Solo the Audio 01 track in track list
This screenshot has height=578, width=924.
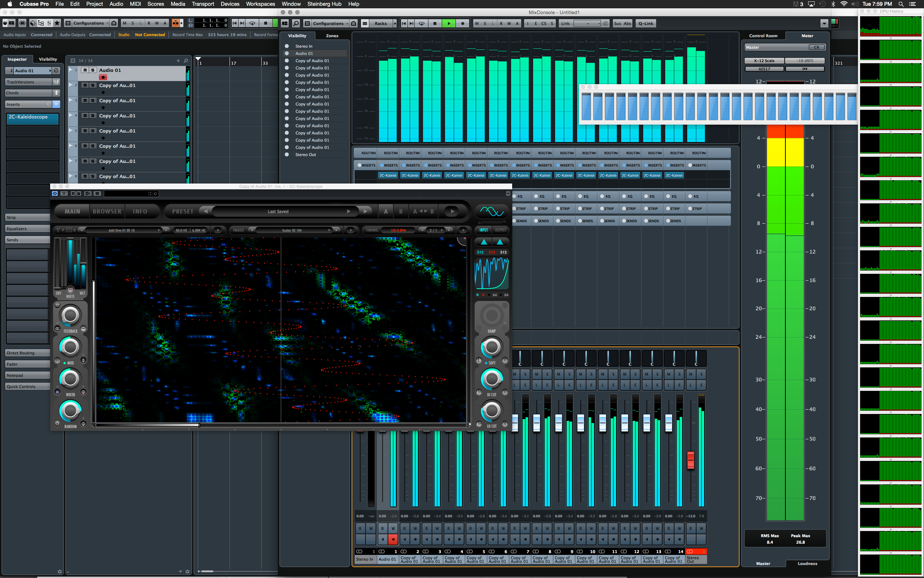pos(92,70)
